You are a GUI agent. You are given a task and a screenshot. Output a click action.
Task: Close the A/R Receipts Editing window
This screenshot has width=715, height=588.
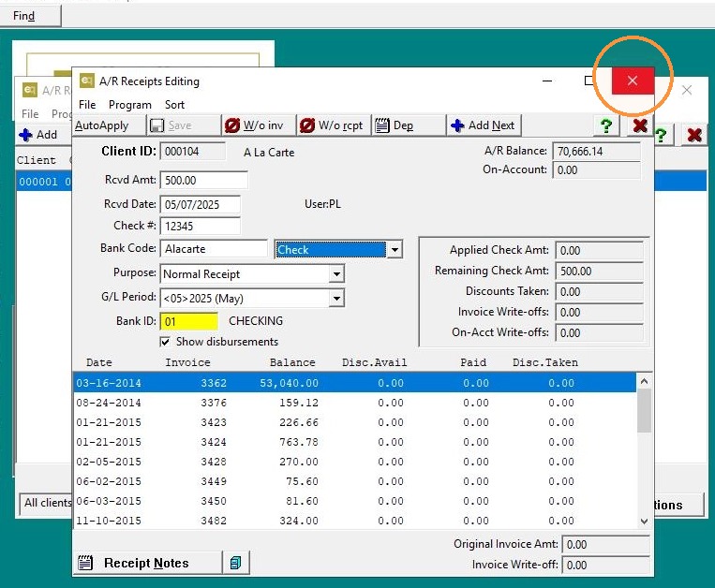pyautogui.click(x=633, y=81)
